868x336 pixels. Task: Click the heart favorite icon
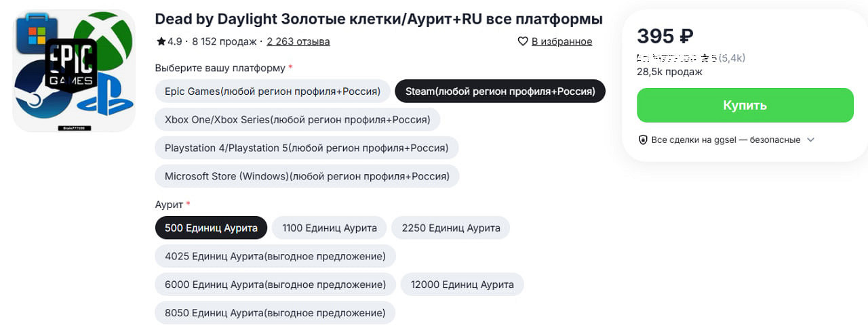[x=523, y=41]
